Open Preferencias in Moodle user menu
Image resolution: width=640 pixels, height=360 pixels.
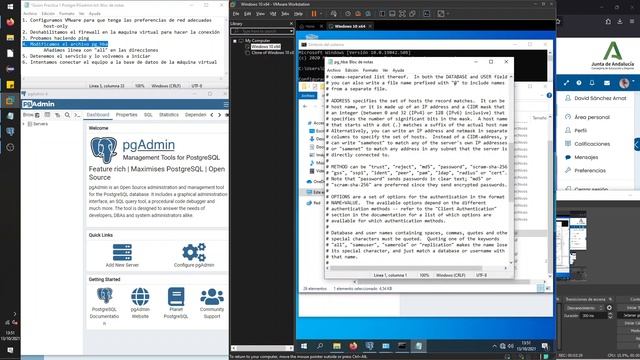pos(590,171)
